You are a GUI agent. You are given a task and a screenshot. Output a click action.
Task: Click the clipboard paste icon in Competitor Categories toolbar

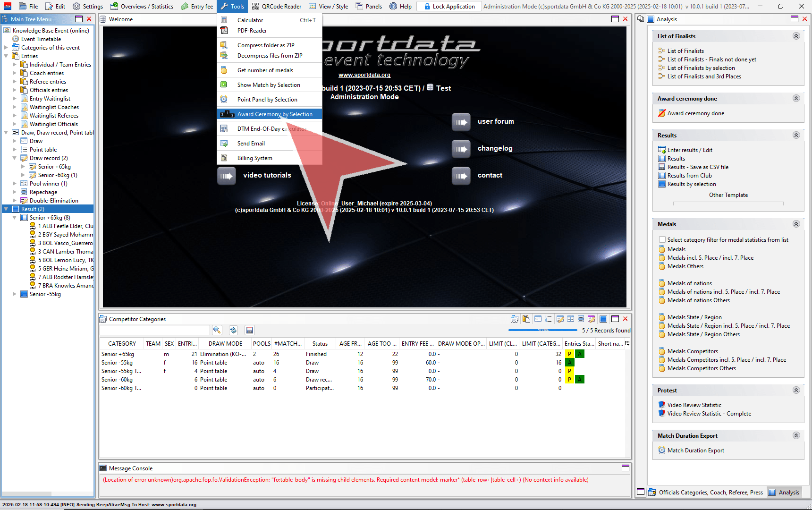point(526,319)
